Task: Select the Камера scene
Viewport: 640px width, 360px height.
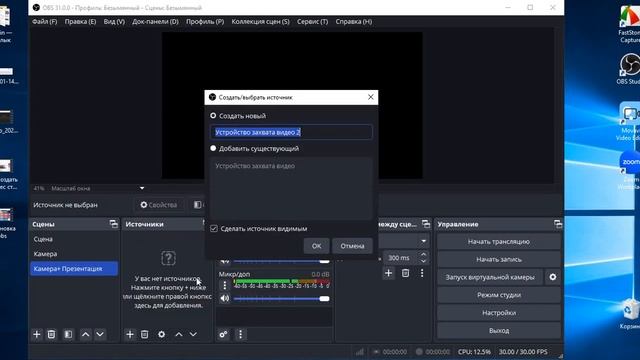Action: pyautogui.click(x=73, y=254)
